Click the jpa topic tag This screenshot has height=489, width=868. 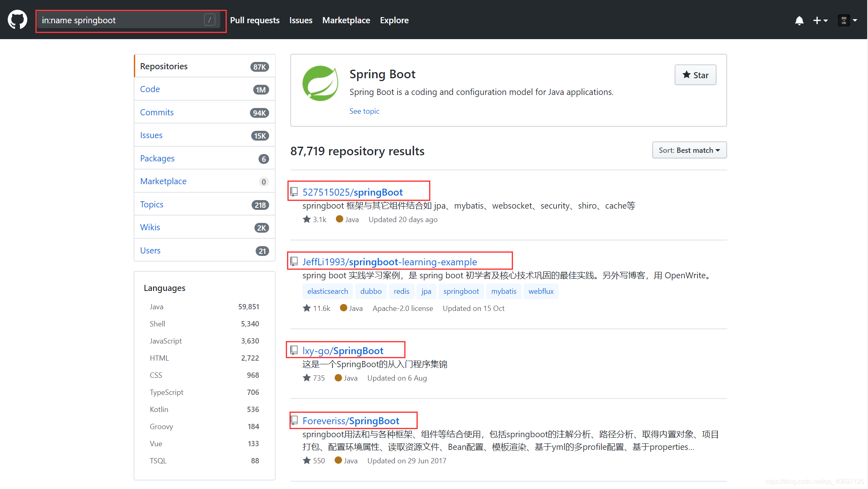tap(426, 291)
